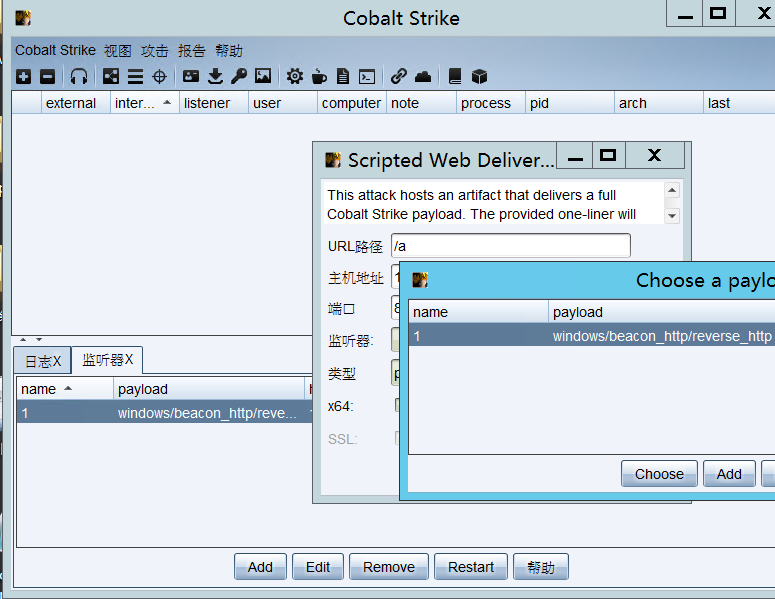This screenshot has width=775, height=599.
Task: Click payload column header in listeners table
Action: 209,389
